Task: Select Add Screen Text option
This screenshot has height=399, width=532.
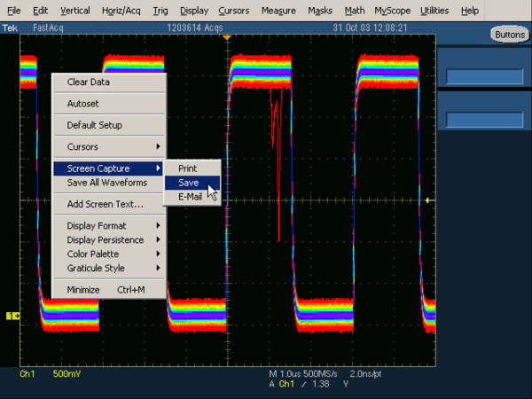Action: 105,204
